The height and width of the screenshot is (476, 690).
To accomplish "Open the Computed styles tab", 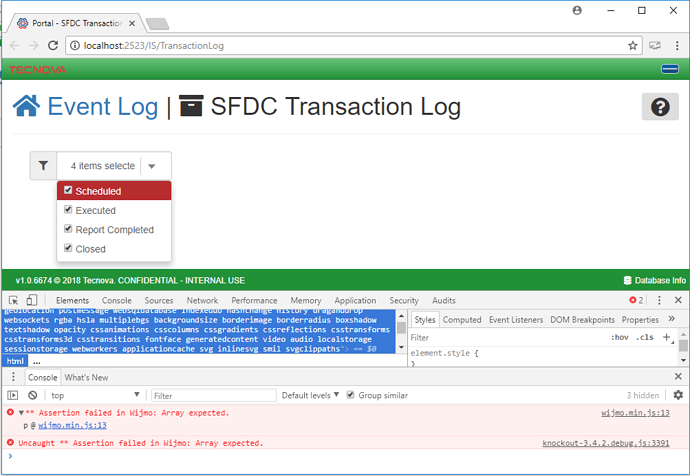I will [462, 320].
